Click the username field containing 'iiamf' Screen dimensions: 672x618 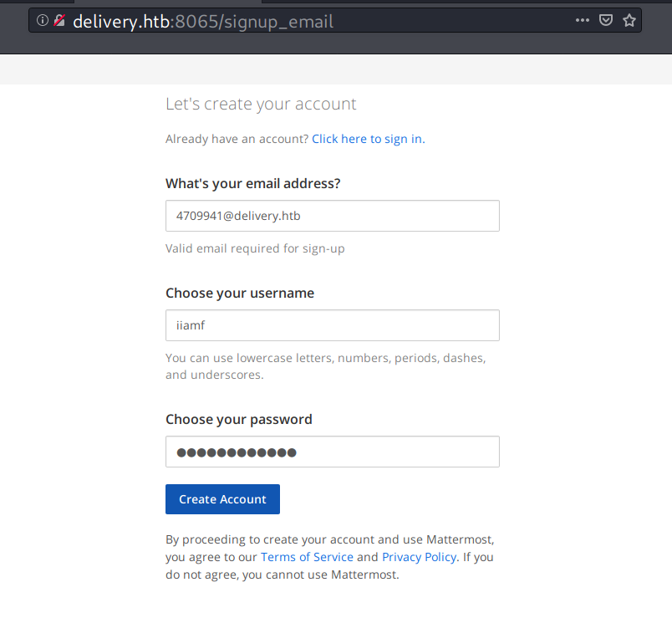tap(332, 325)
